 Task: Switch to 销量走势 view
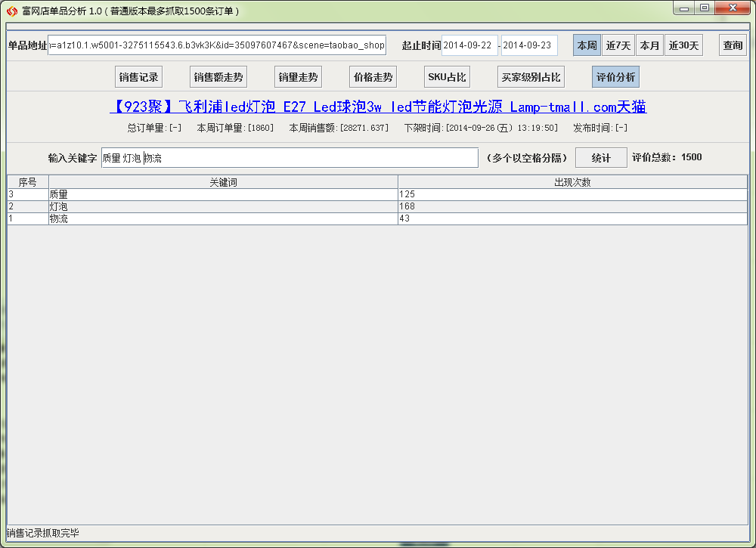[x=298, y=77]
